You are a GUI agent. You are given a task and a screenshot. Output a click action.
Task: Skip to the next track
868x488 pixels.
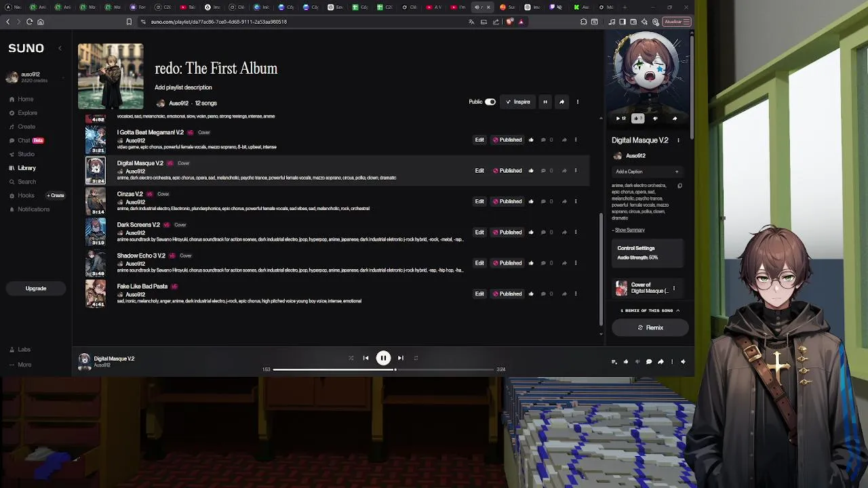[x=401, y=358]
